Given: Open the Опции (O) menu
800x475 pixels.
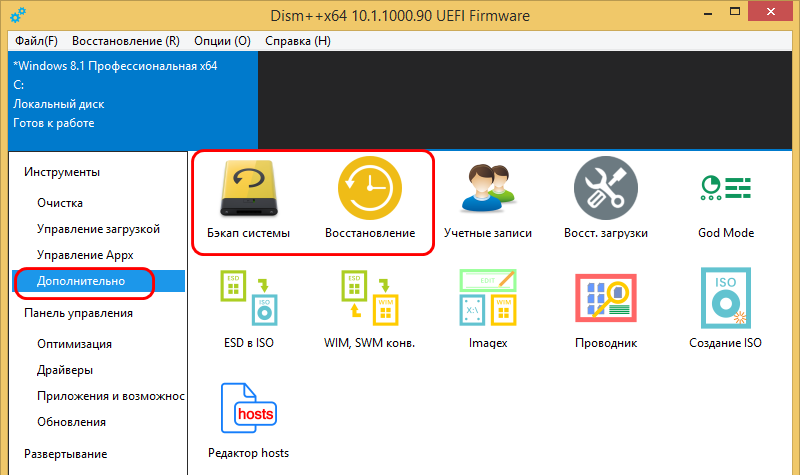Looking at the screenshot, I should (x=222, y=41).
